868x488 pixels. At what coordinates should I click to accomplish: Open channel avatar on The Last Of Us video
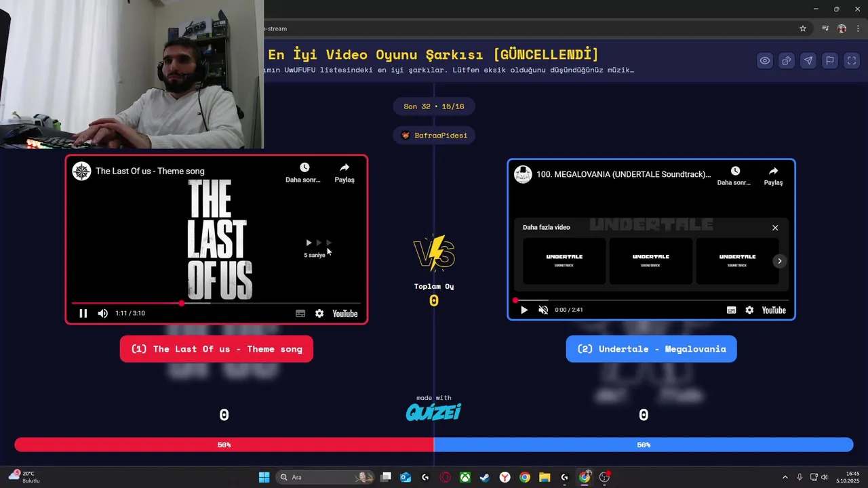[81, 171]
